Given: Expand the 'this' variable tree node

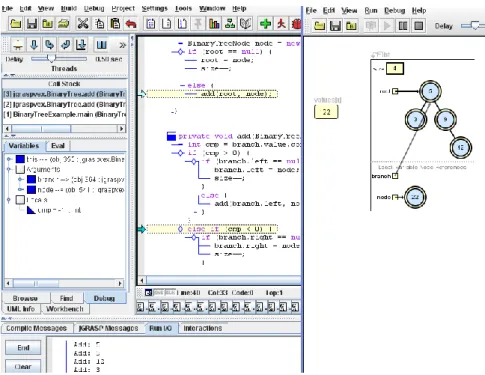Looking at the screenshot, I should 9,159.
